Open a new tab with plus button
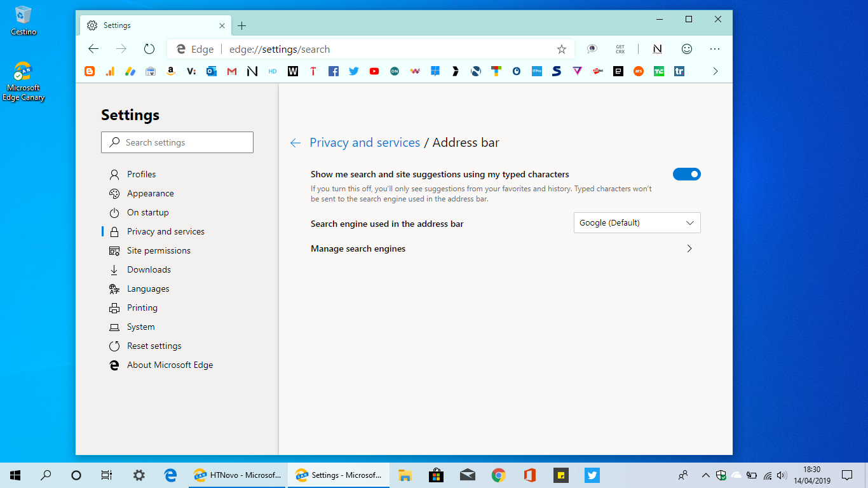This screenshot has width=868, height=488. point(241,26)
